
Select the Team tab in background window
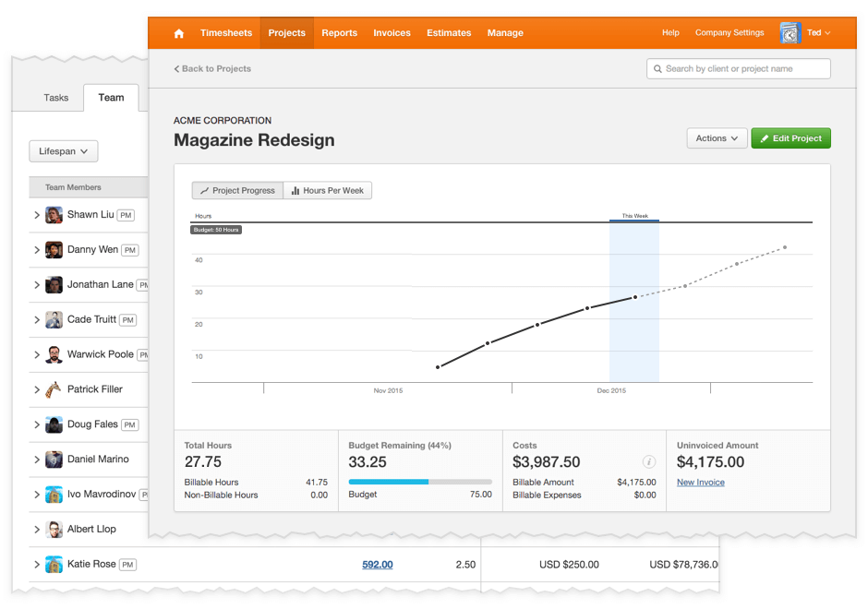pyautogui.click(x=111, y=98)
